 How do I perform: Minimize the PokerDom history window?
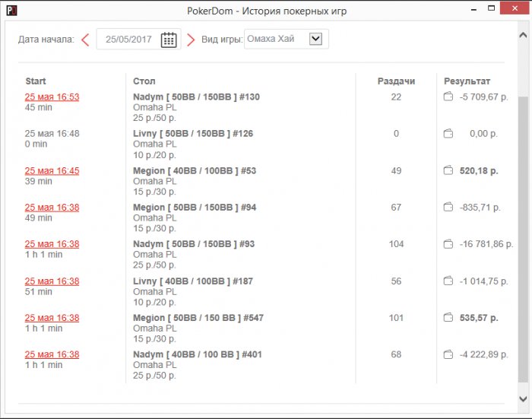point(474,9)
